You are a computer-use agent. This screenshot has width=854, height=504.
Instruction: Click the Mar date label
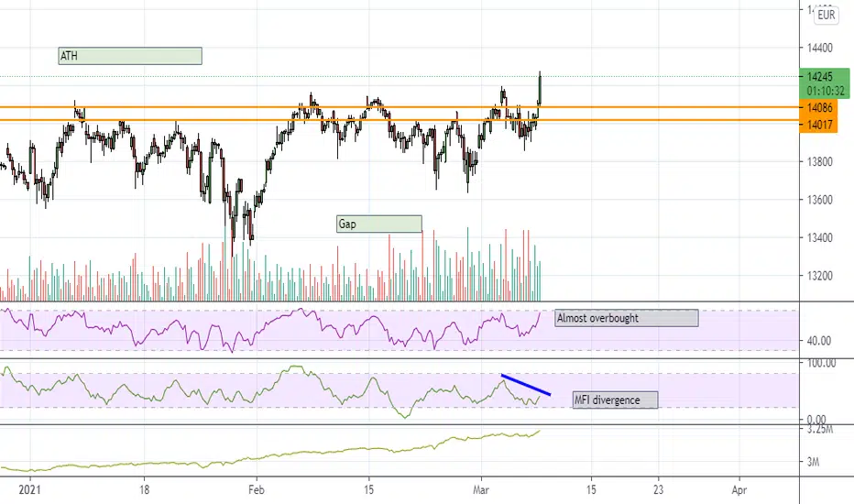pyautogui.click(x=481, y=490)
